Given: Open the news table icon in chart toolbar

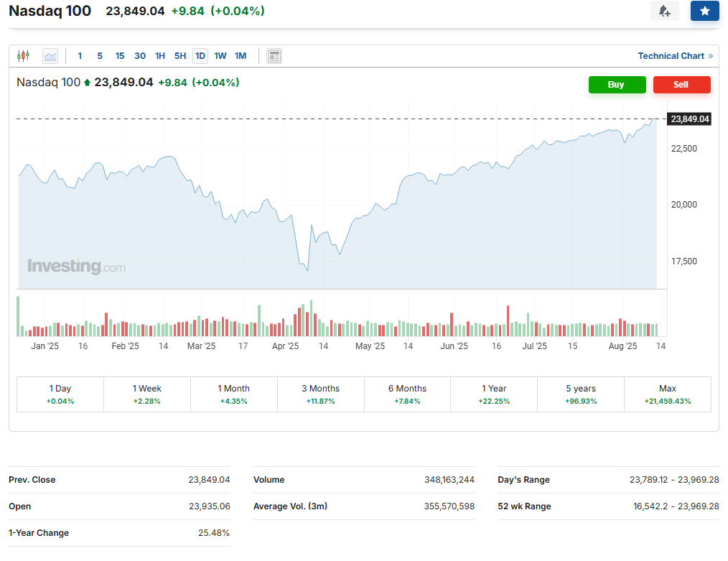Looking at the screenshot, I should coord(274,56).
